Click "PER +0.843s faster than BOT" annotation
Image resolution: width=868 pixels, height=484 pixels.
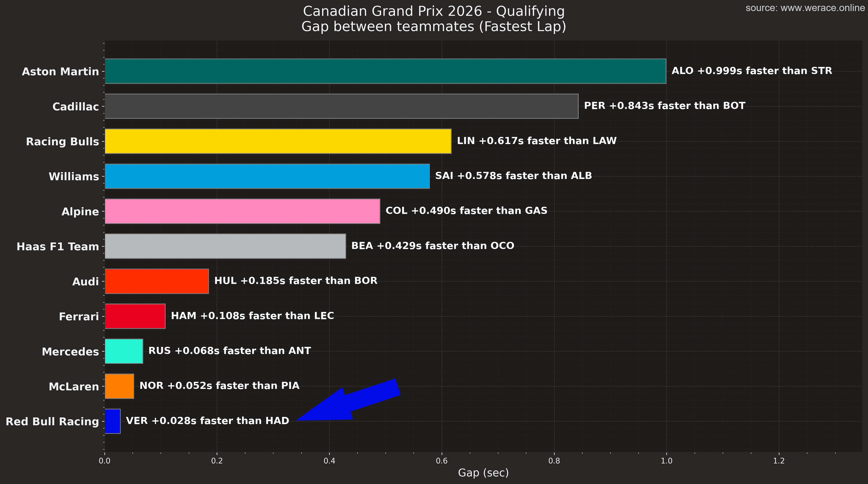pyautogui.click(x=665, y=106)
